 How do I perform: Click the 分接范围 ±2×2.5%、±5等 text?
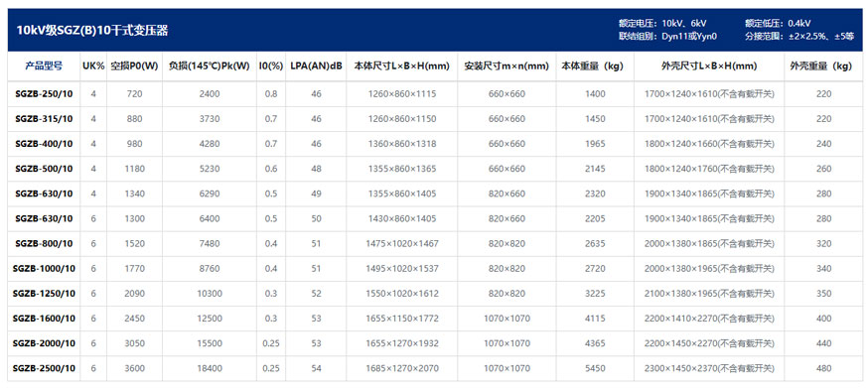click(x=799, y=37)
